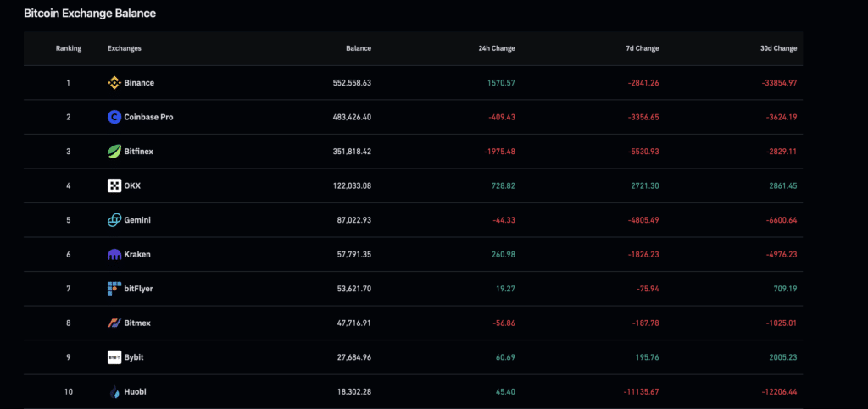Image resolution: width=868 pixels, height=409 pixels.
Task: Click the Binance logo icon
Action: (x=114, y=83)
